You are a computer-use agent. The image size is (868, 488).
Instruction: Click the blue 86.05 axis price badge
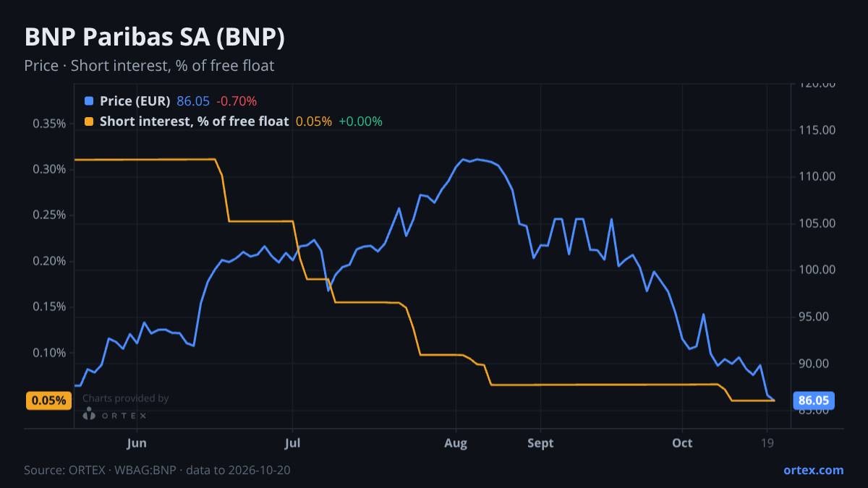point(815,401)
